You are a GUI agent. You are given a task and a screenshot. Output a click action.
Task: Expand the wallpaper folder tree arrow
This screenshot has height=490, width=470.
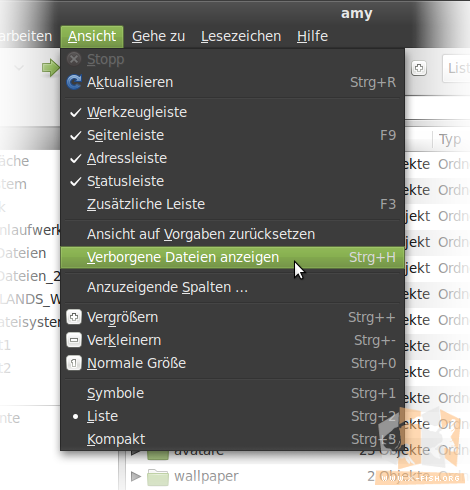pos(135,476)
